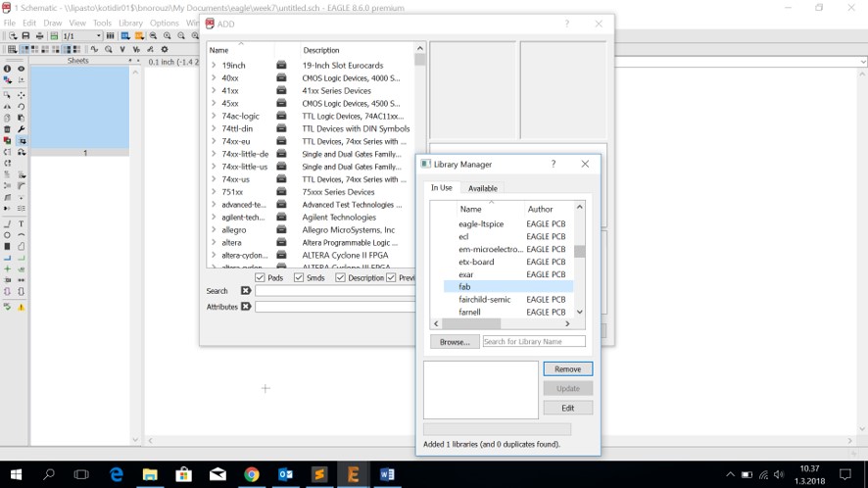Click the Search for Library Name field
The height and width of the screenshot is (488, 868).
pyautogui.click(x=534, y=341)
